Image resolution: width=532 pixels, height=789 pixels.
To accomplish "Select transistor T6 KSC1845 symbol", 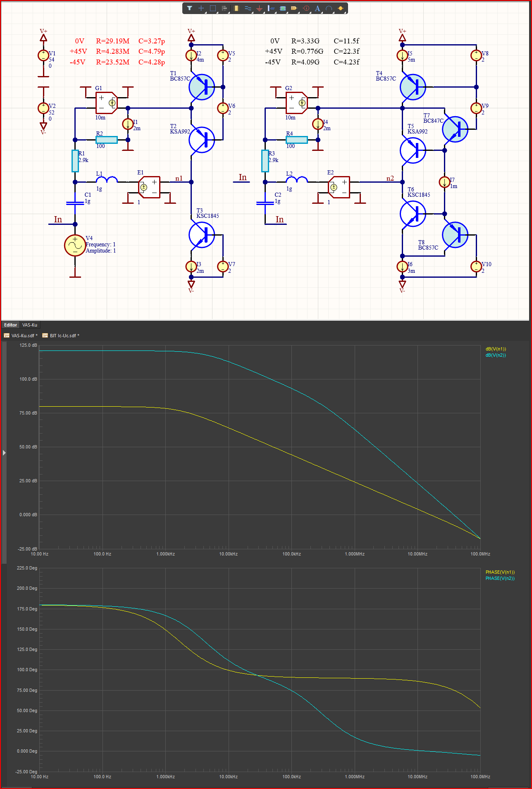I will tap(413, 214).
